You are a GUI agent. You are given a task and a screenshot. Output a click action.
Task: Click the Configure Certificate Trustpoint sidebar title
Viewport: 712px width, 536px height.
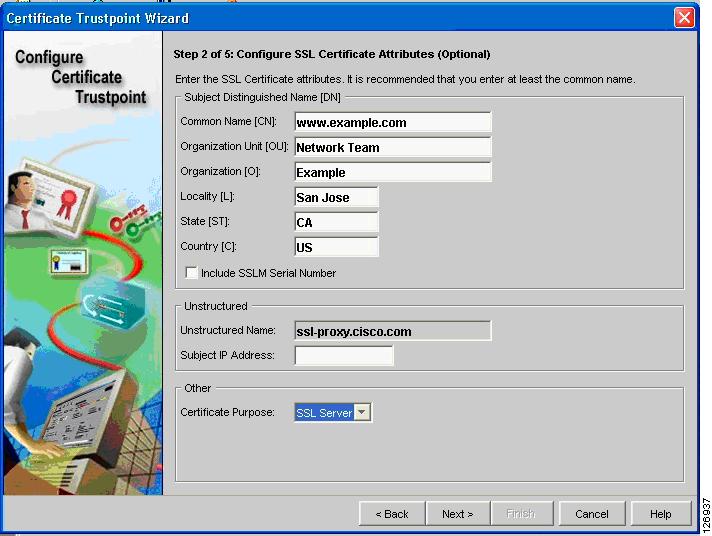[81, 77]
